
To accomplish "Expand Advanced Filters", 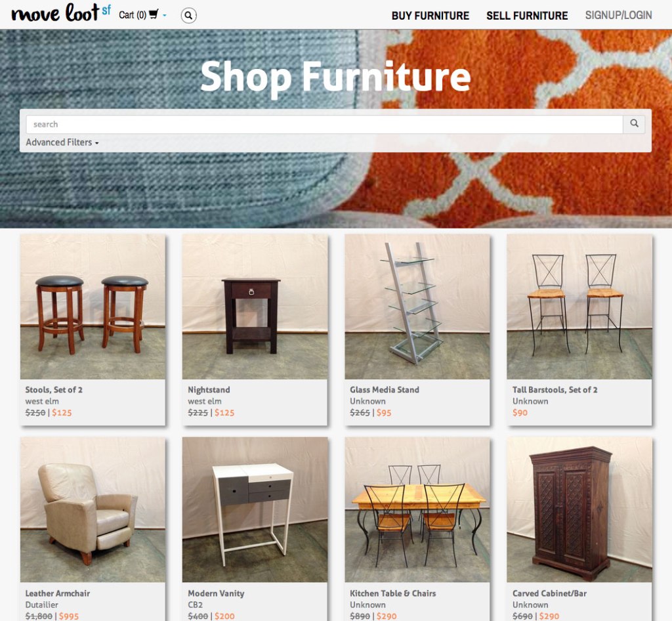I will (x=62, y=142).
